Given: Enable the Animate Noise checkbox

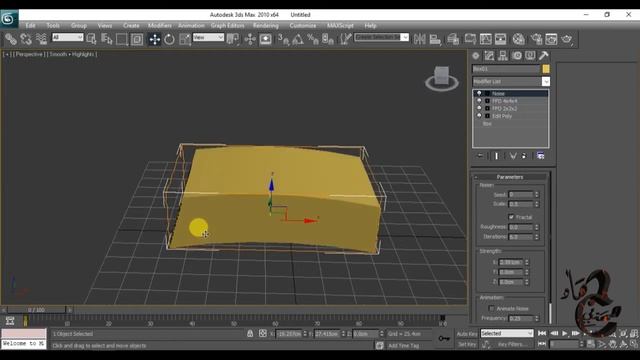Looking at the screenshot, I should (x=491, y=309).
